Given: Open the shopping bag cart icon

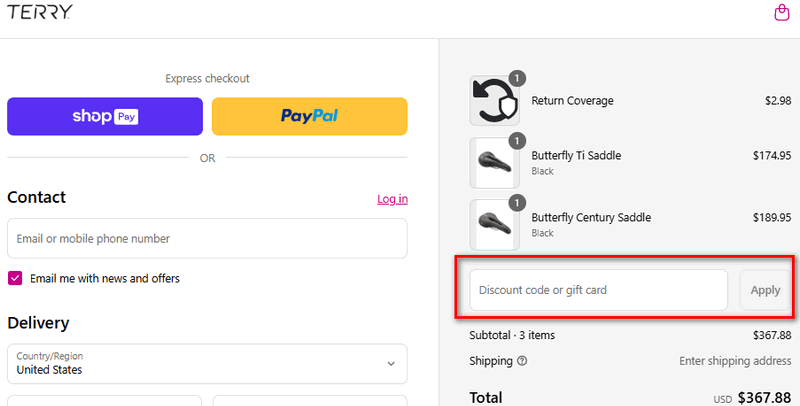Looking at the screenshot, I should coord(781,13).
